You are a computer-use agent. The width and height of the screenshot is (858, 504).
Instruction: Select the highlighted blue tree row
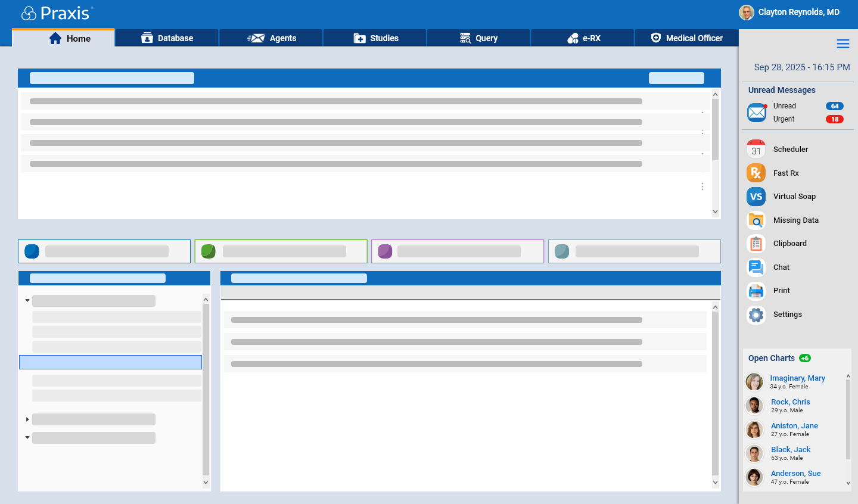[111, 362]
